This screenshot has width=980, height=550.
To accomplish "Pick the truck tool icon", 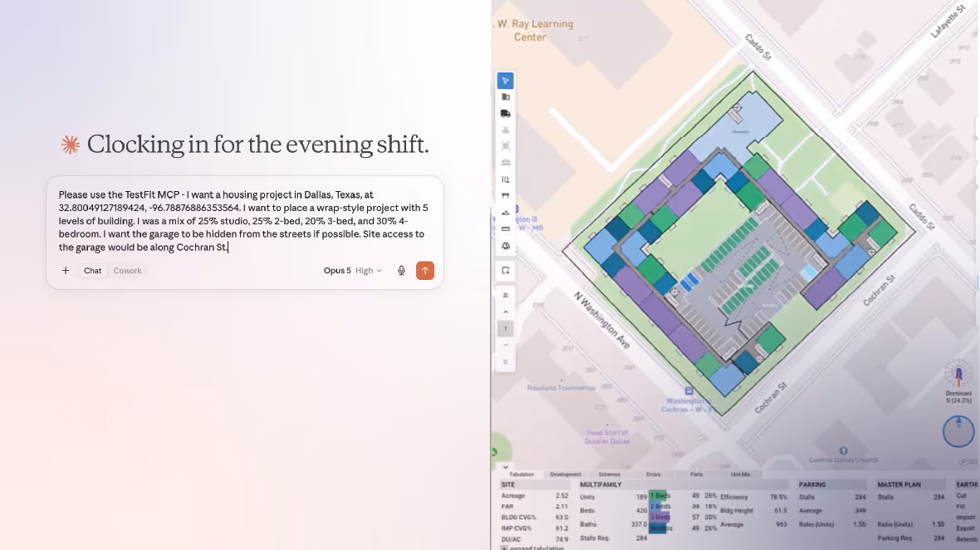I will coord(506,114).
